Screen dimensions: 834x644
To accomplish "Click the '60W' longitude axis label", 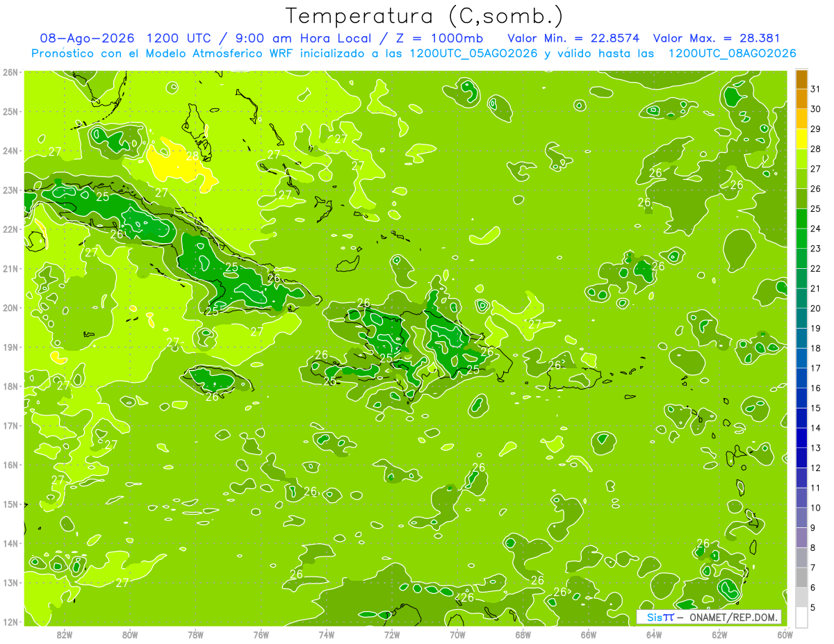I will click(785, 634).
